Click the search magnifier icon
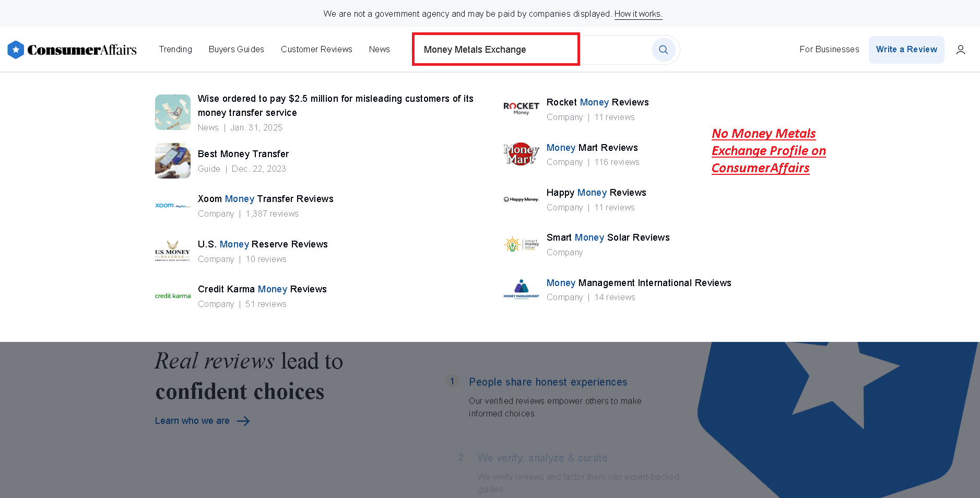980x498 pixels. coord(664,50)
